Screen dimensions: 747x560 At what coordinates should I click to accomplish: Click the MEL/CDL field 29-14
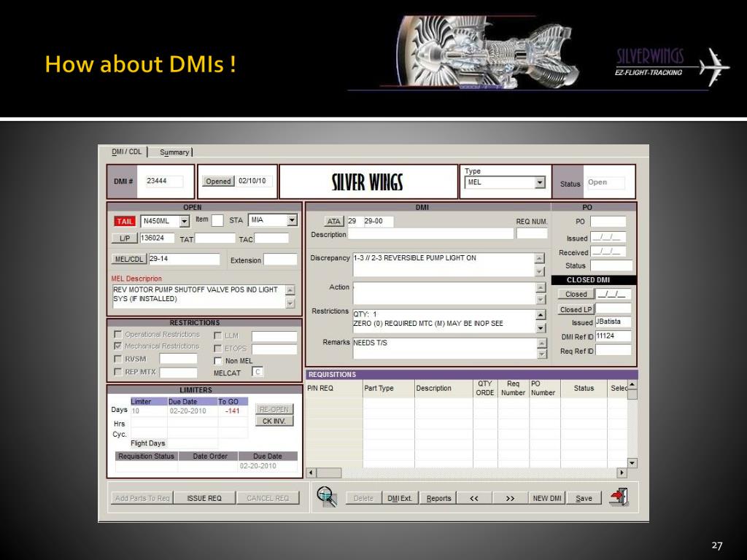point(185,259)
